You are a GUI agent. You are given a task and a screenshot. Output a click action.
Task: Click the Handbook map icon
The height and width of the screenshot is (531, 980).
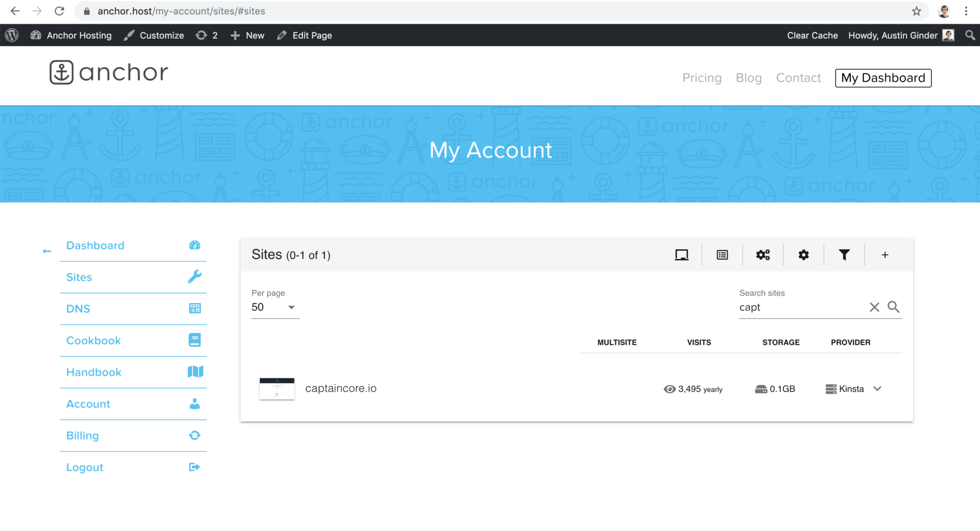195,371
